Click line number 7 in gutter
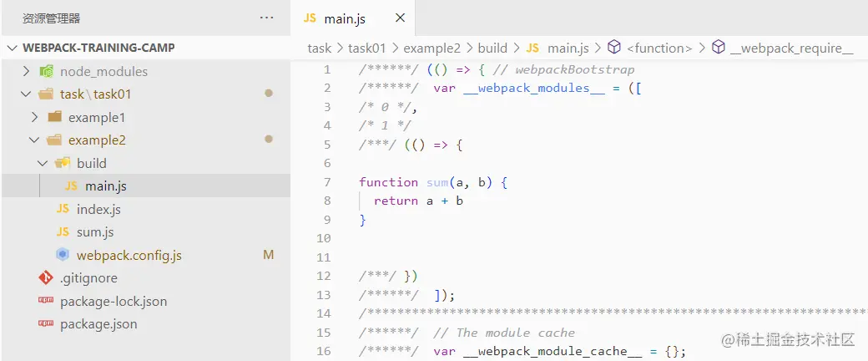Image resolution: width=868 pixels, height=361 pixels. [327, 182]
